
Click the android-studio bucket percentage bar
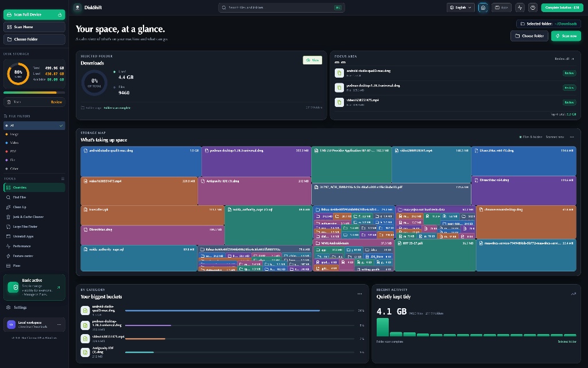point(239,310)
